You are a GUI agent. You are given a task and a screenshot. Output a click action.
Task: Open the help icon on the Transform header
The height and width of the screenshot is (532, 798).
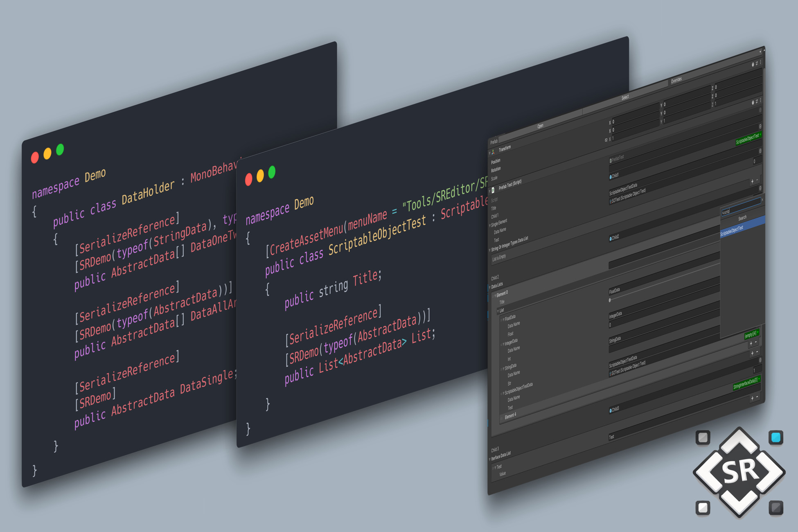[x=753, y=64]
